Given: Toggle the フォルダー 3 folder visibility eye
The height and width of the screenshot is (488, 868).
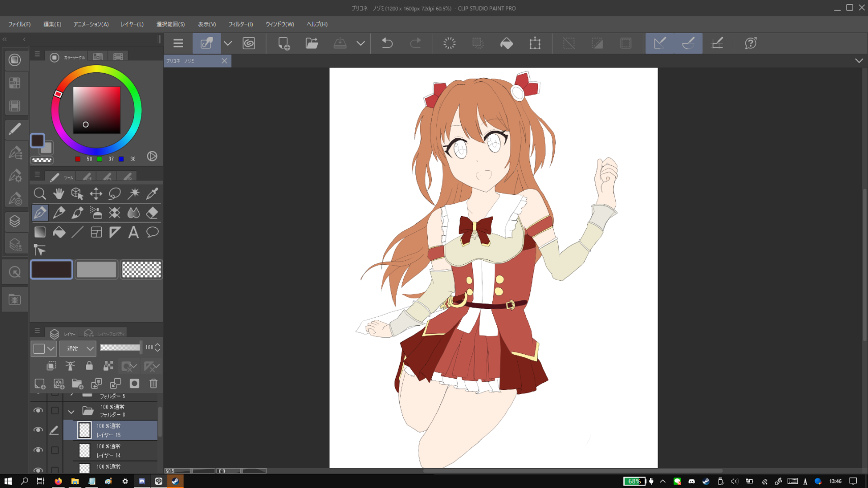Looking at the screenshot, I should 38,411.
